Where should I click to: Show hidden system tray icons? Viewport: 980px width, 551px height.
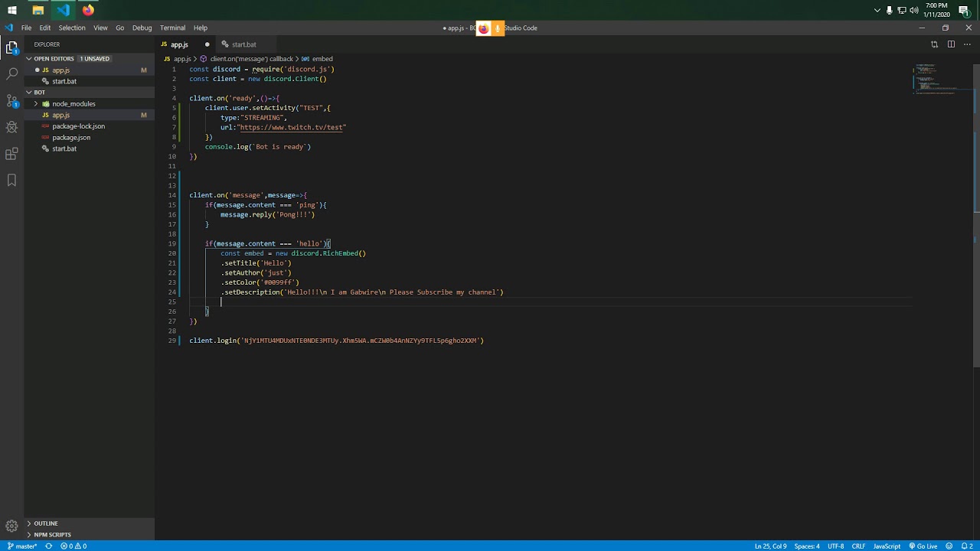(877, 10)
